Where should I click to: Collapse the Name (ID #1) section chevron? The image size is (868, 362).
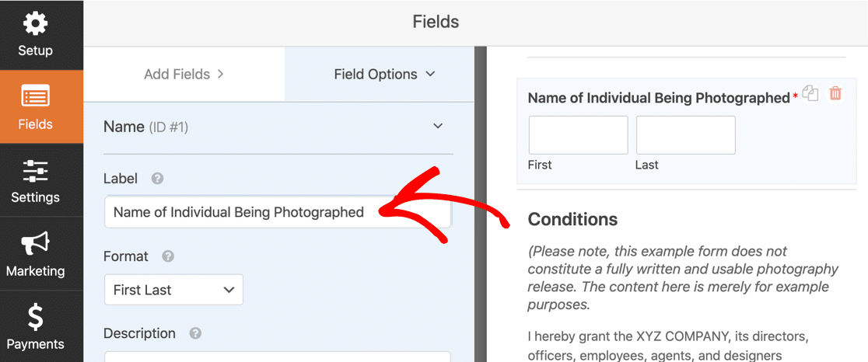438,126
